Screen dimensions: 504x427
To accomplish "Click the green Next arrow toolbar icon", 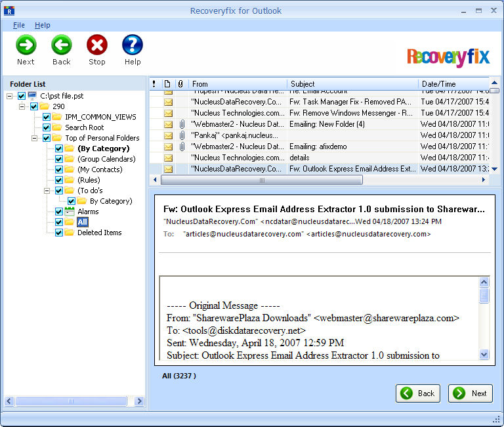I will [x=26, y=45].
